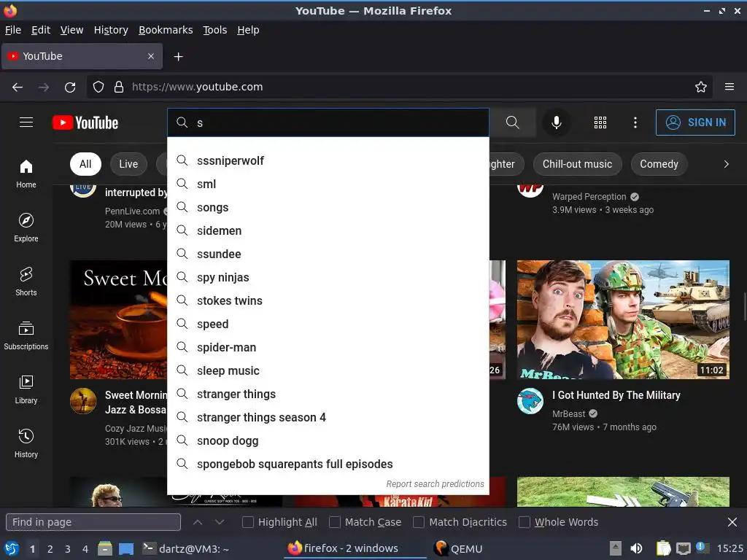
Task: Open the MrBeast military video thumbnail
Action: [x=623, y=319]
